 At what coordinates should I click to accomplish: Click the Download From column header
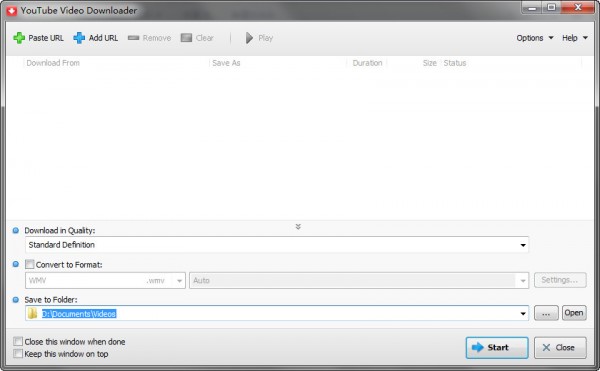pos(53,63)
